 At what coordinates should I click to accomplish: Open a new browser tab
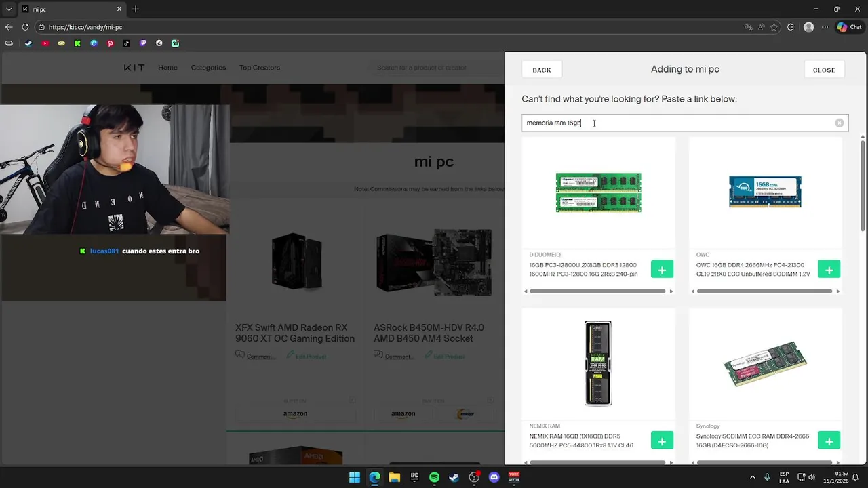click(136, 9)
